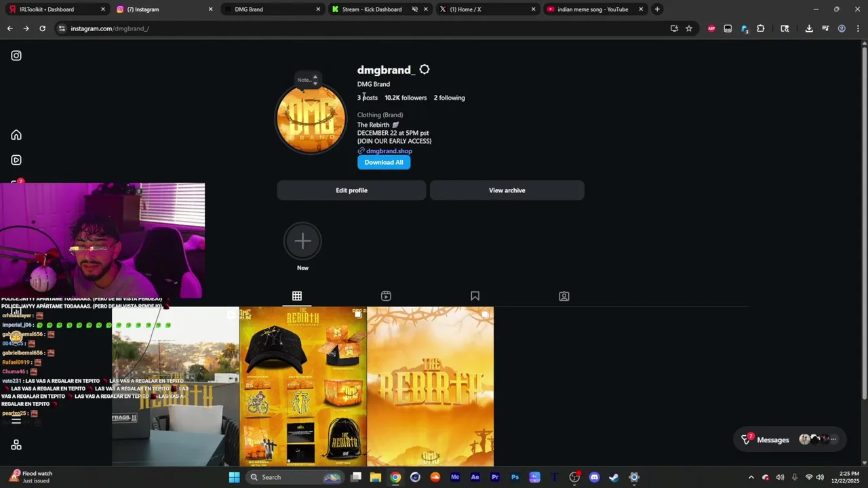The image size is (868, 488).
Task: Open the Rebirth sunset cross post thumbnail
Action: tap(430, 386)
